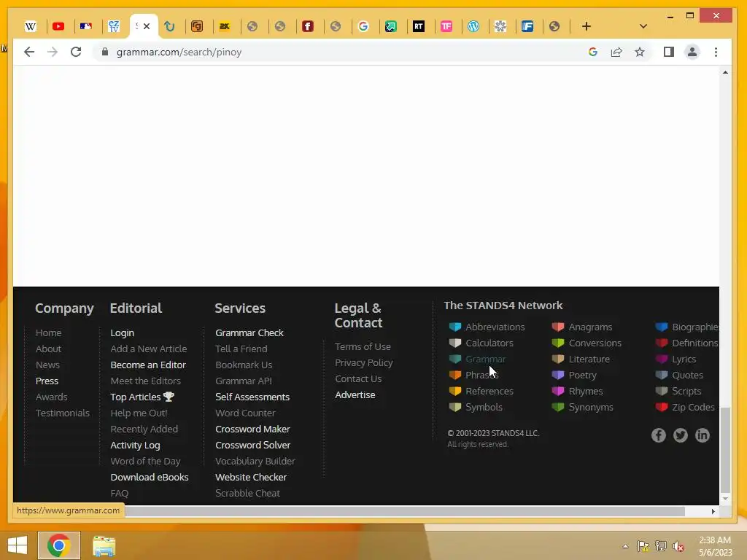747x560 pixels.
Task: Click the Synonyms book icon
Action: (x=558, y=408)
